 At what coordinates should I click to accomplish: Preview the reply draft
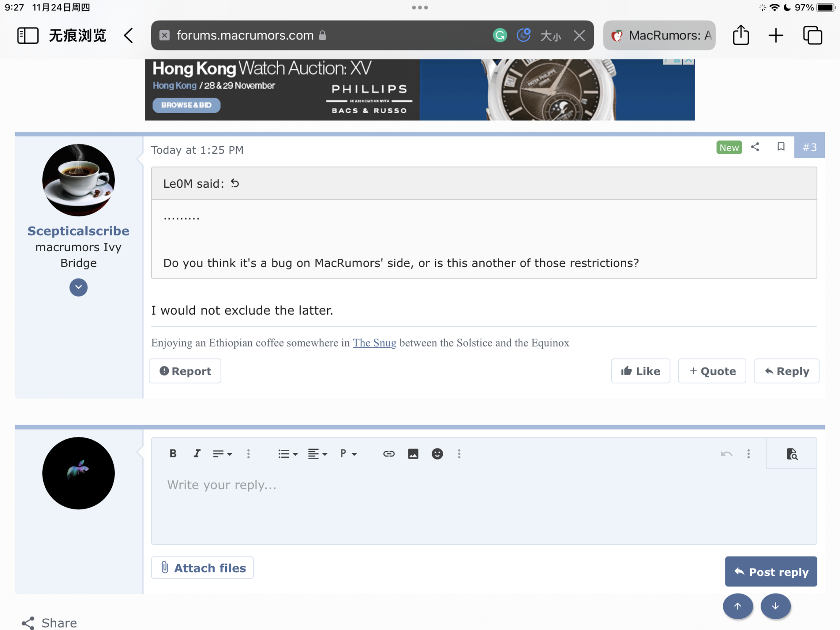pyautogui.click(x=792, y=454)
